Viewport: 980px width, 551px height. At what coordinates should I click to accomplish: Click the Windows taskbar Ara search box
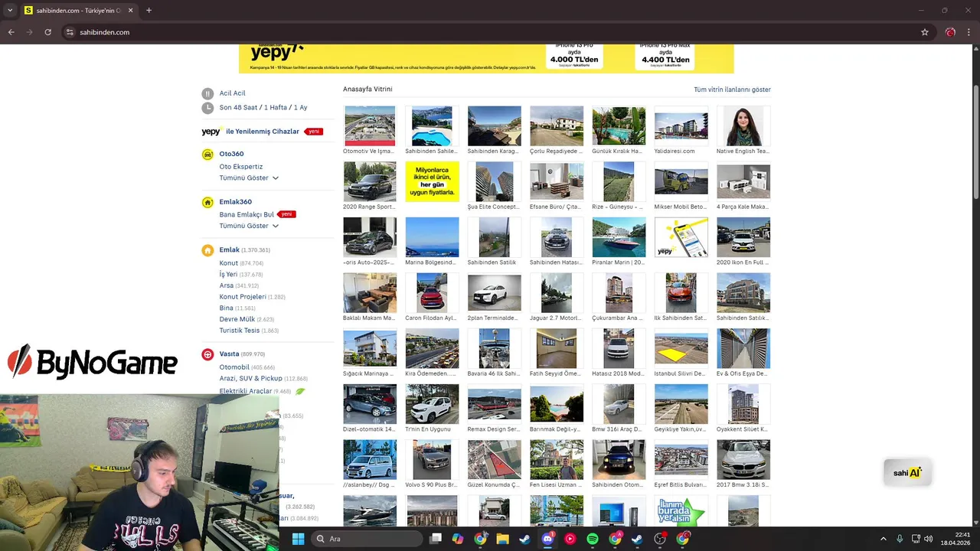[367, 539]
